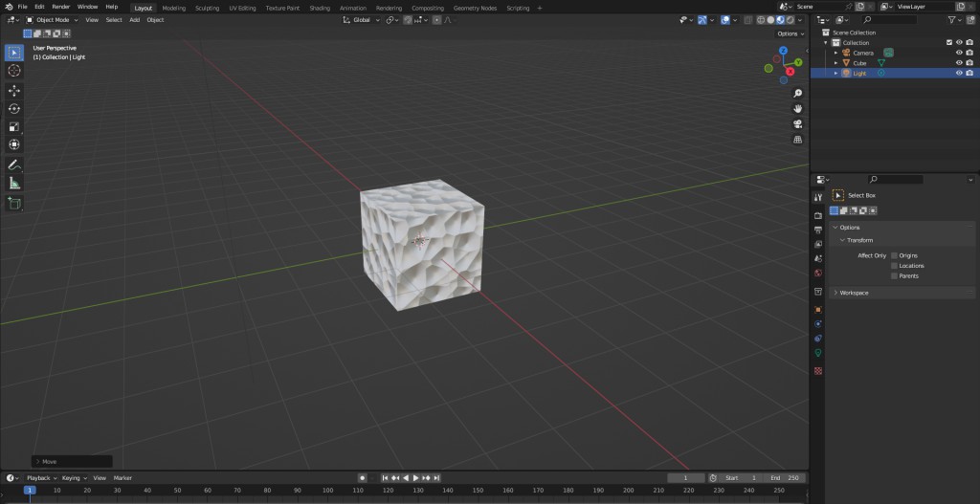Select the Cursor tool in left toolbar

click(x=14, y=71)
